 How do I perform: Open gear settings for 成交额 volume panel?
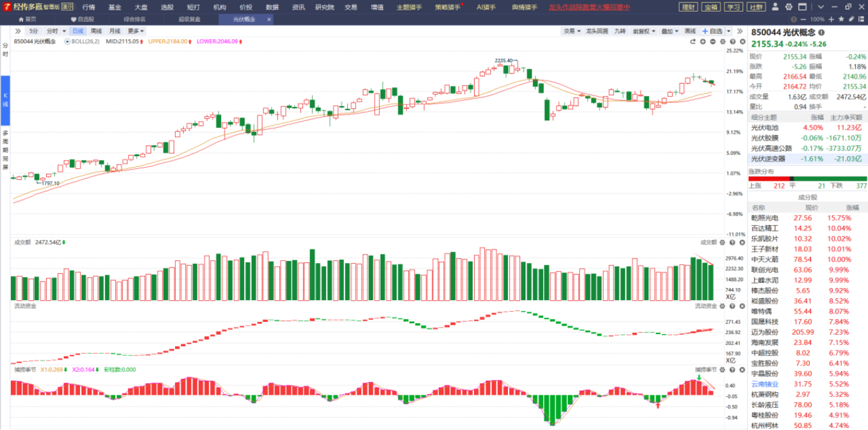[x=722, y=243]
